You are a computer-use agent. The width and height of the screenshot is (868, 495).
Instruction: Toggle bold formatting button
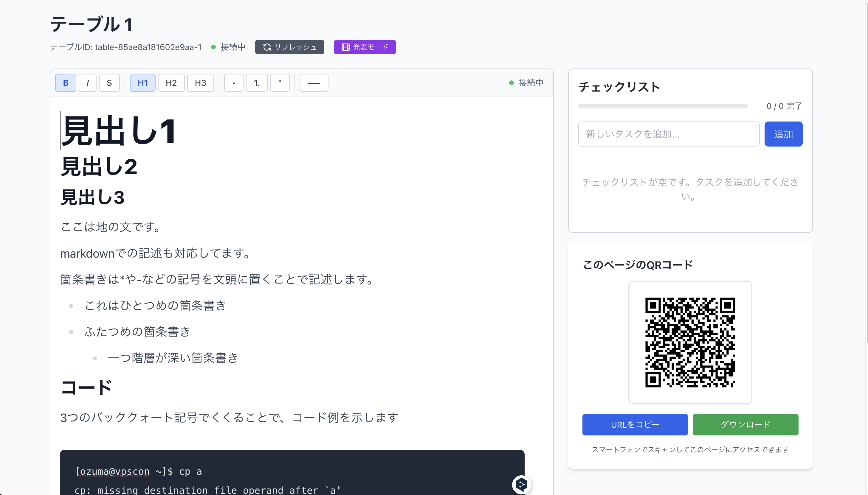[x=66, y=83]
